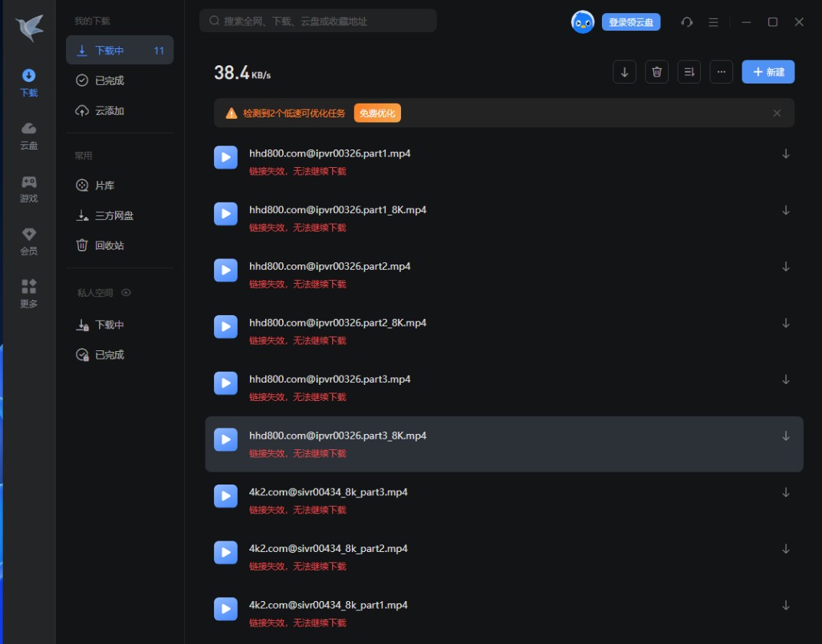Open the sort tasks button
This screenshot has width=822, height=644.
[689, 72]
